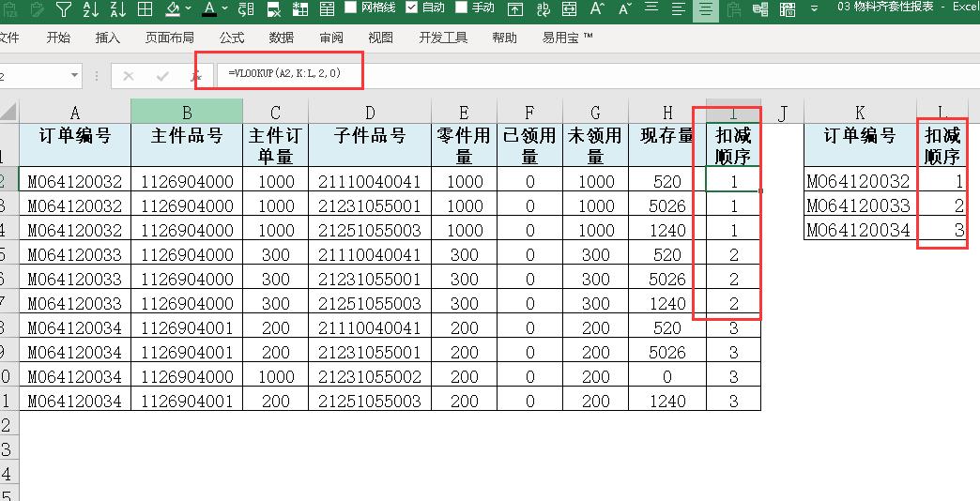Click the align left icon
Screen dimensions: 980x501
point(678,8)
